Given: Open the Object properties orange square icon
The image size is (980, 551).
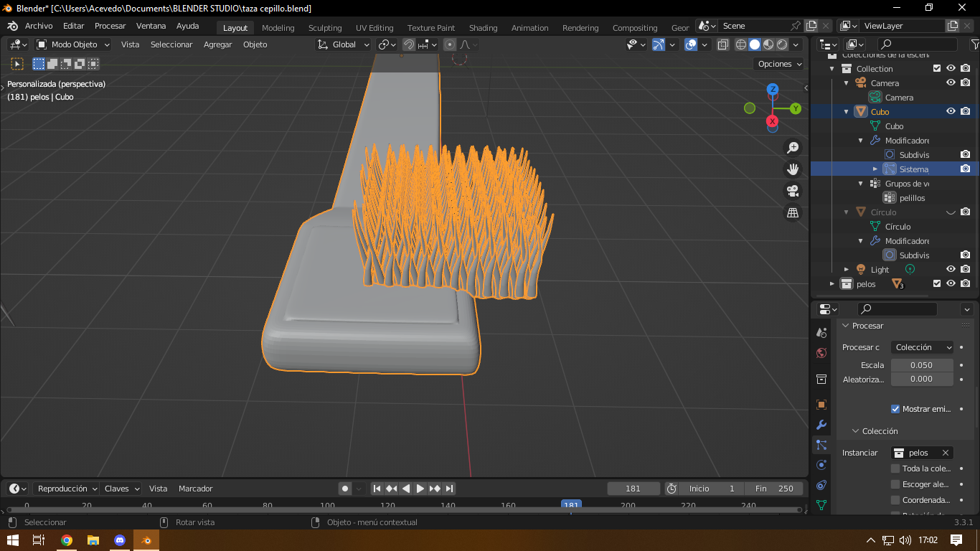Looking at the screenshot, I should coord(821,405).
